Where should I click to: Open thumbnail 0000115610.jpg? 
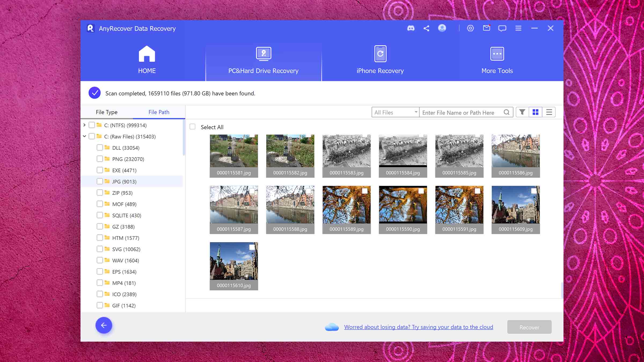point(234,266)
